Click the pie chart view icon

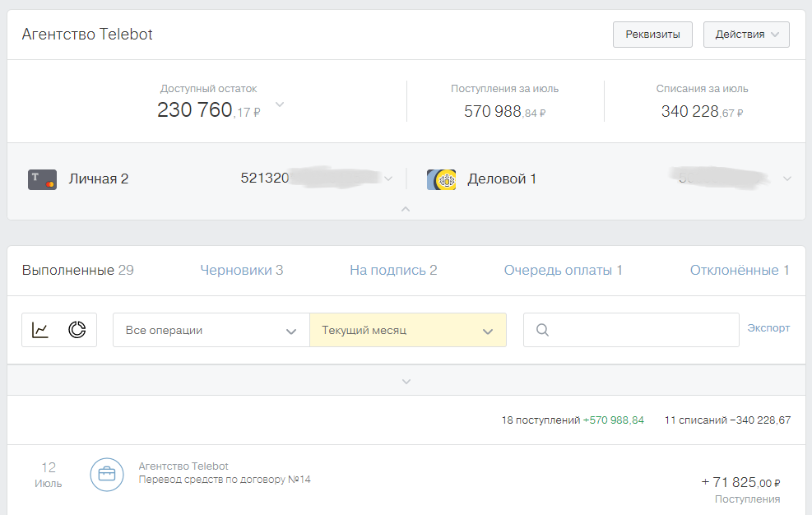[77, 330]
